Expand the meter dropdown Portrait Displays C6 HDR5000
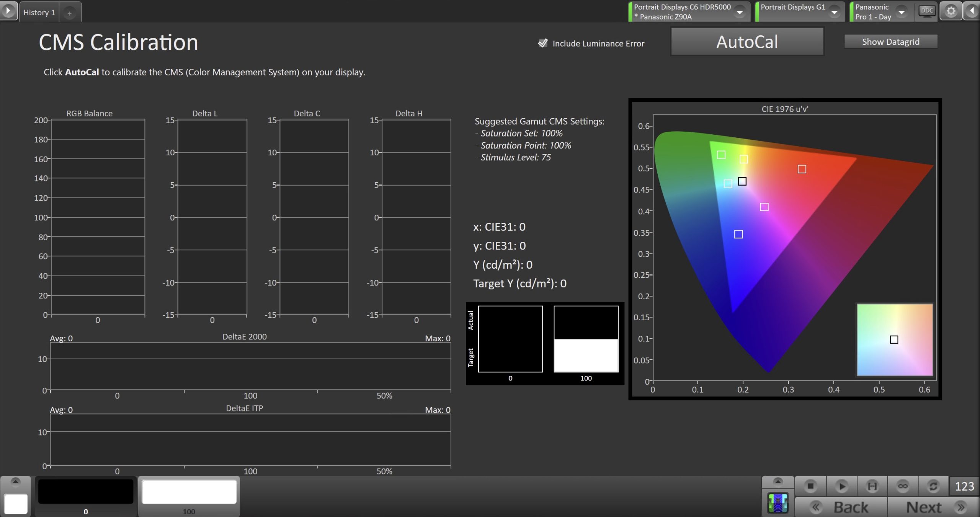 [740, 12]
